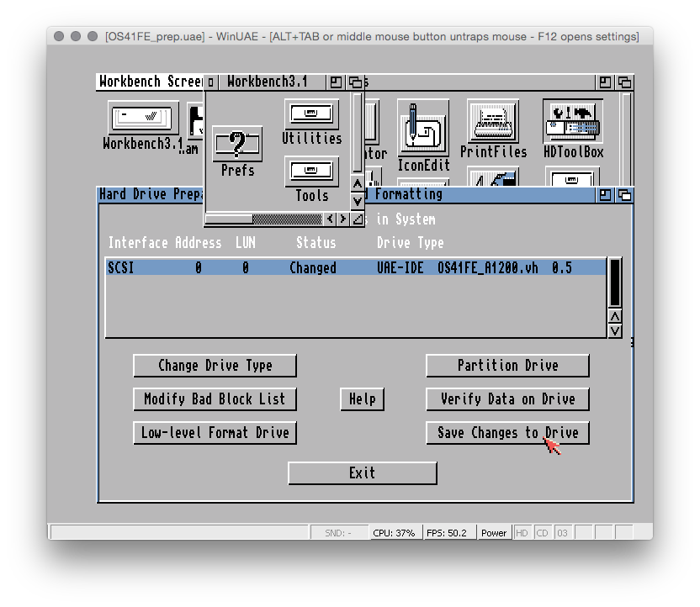Click the SND status field
The image size is (700, 607).
click(x=338, y=533)
